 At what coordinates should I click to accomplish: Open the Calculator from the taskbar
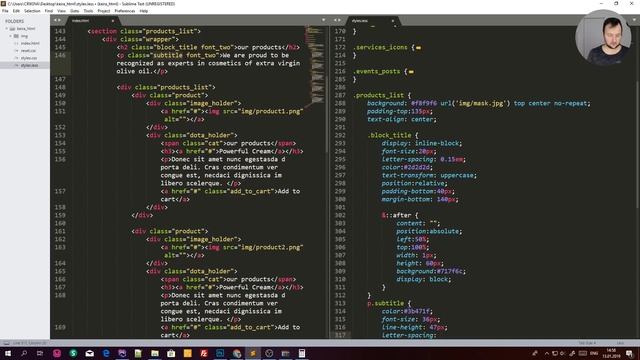pyautogui.click(x=302, y=353)
